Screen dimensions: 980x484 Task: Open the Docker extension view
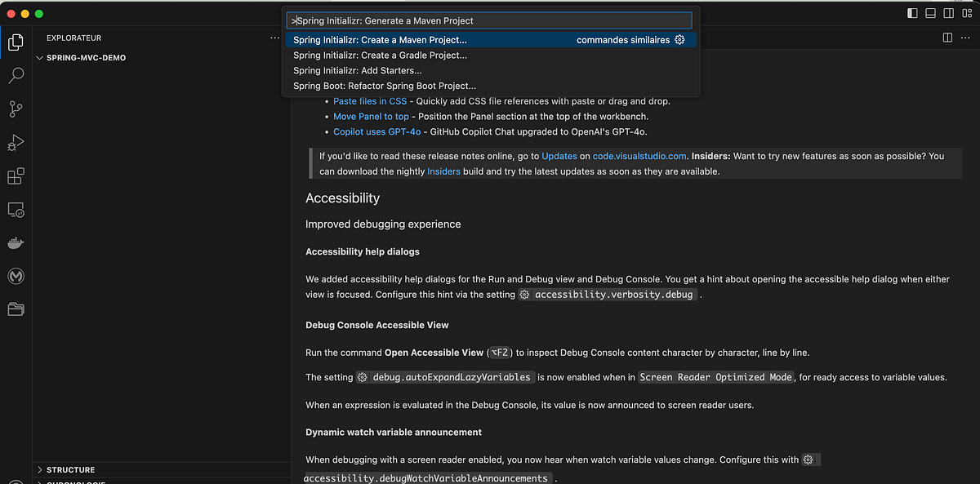point(15,242)
